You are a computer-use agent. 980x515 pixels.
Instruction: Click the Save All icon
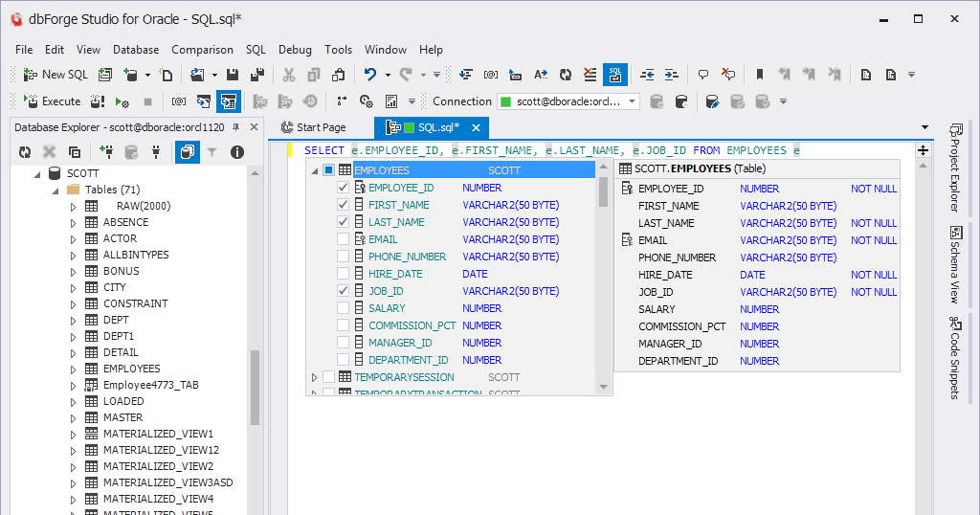pyautogui.click(x=256, y=75)
